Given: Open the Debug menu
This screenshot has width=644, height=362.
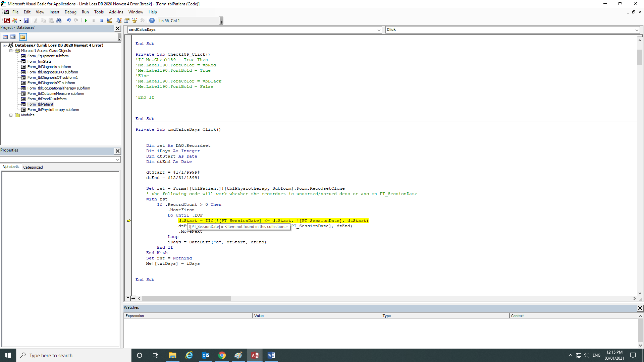Looking at the screenshot, I should click(70, 12).
